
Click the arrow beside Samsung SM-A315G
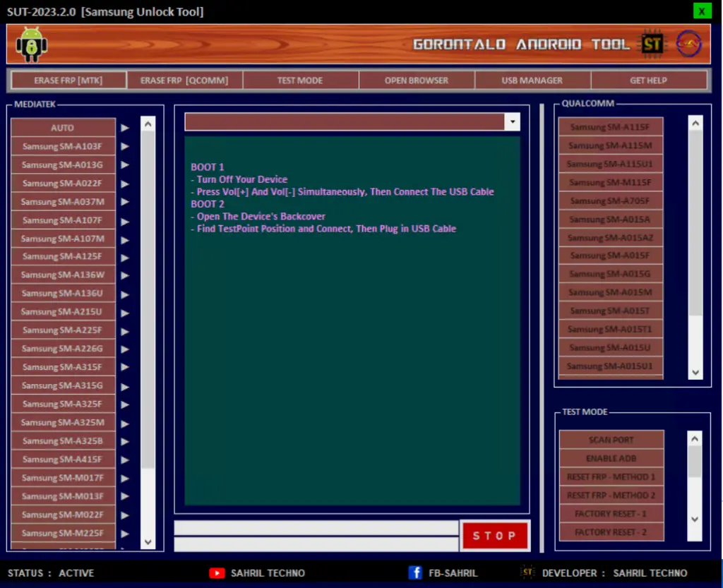125,387
